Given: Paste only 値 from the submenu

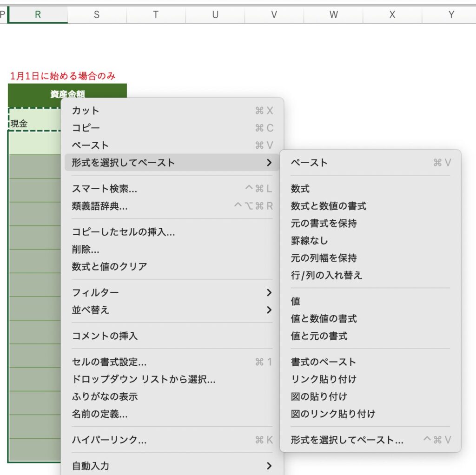Looking at the screenshot, I should pos(296,301).
